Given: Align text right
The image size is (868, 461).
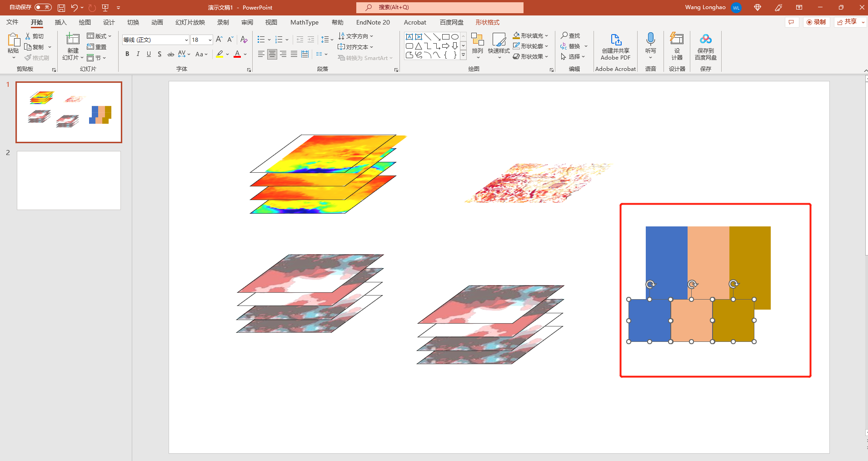Looking at the screenshot, I should pos(283,54).
